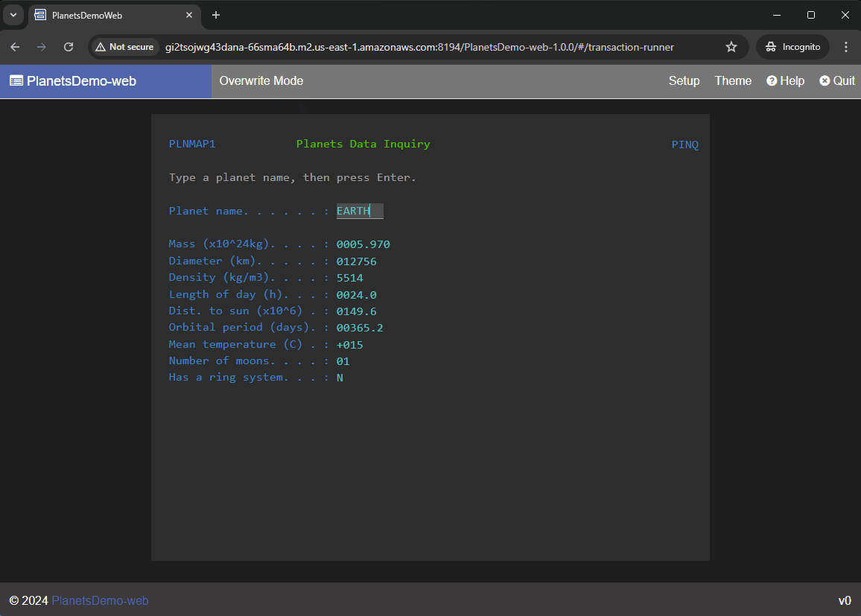Click the Not secure warning icon
The image size is (861, 616).
pyautogui.click(x=101, y=47)
